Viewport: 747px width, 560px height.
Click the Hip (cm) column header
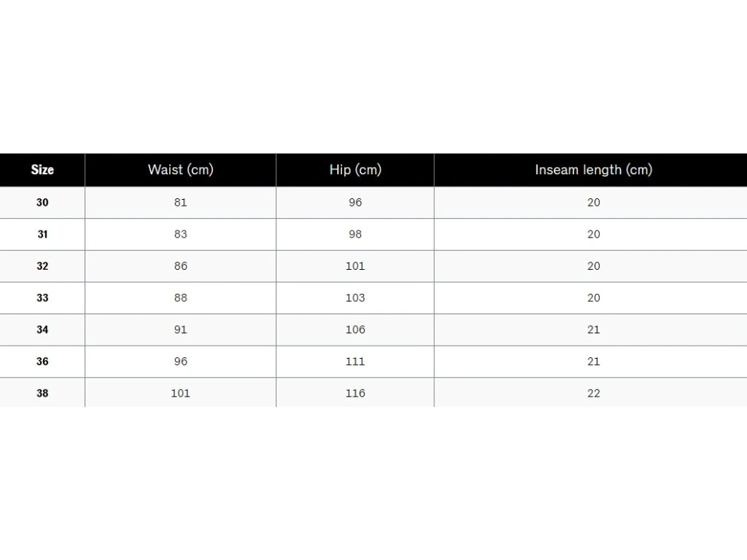coord(355,170)
